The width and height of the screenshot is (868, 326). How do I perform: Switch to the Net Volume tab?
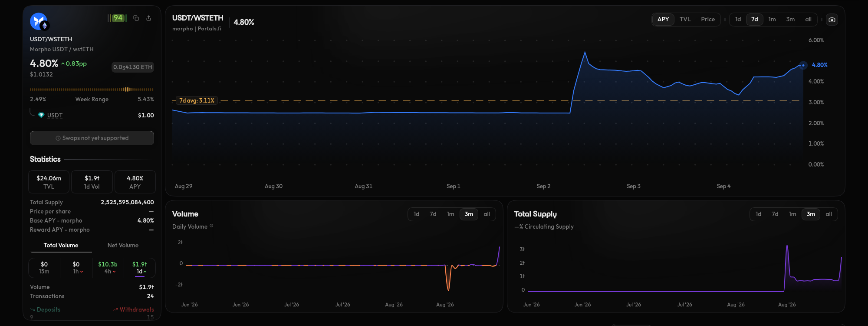[x=123, y=246]
